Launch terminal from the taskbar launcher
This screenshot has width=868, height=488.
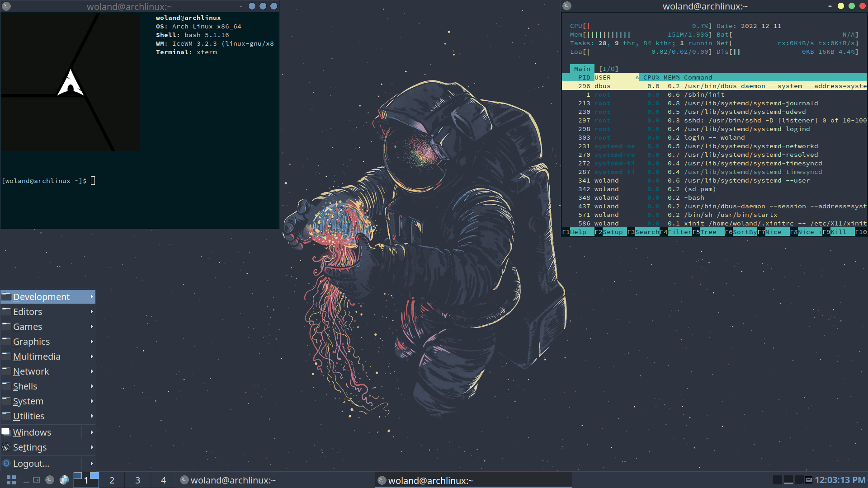pos(50,480)
